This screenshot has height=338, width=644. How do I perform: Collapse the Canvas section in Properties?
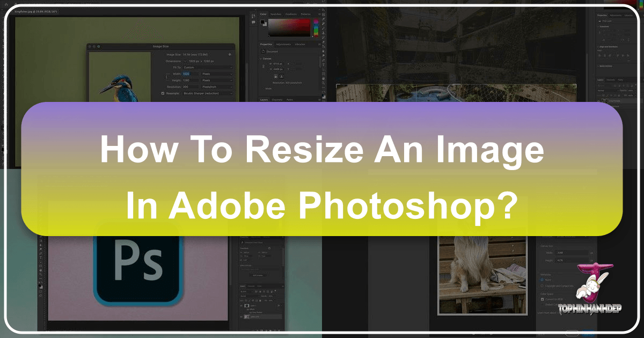[x=261, y=58]
